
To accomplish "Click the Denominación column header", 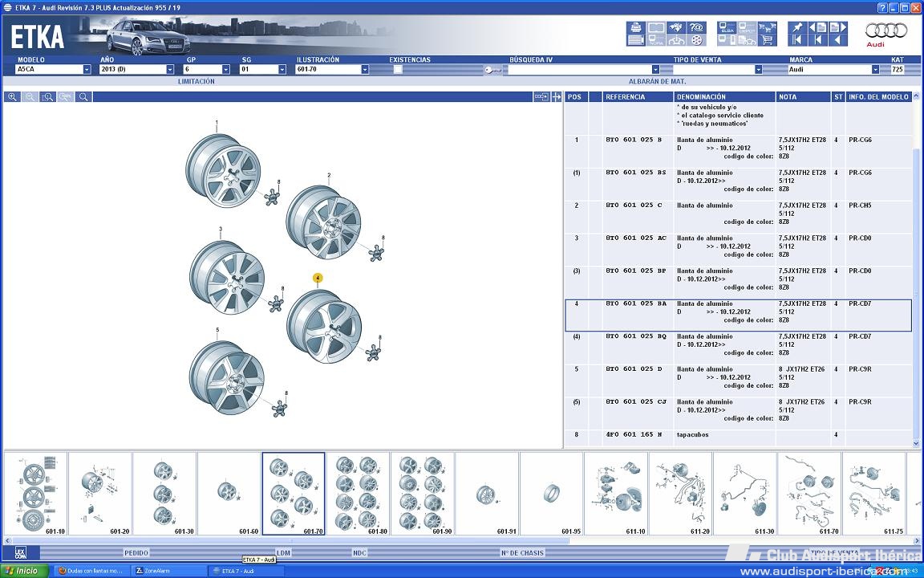I will pos(725,96).
